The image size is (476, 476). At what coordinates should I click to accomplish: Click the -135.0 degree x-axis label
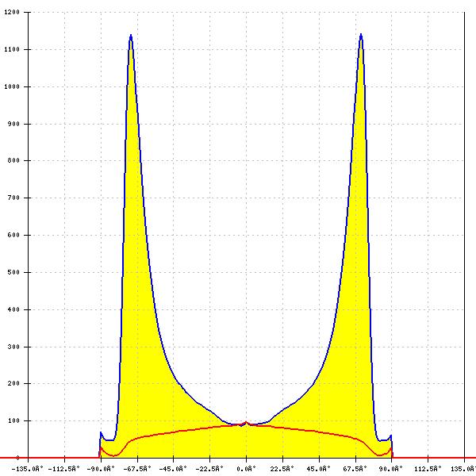point(29,468)
